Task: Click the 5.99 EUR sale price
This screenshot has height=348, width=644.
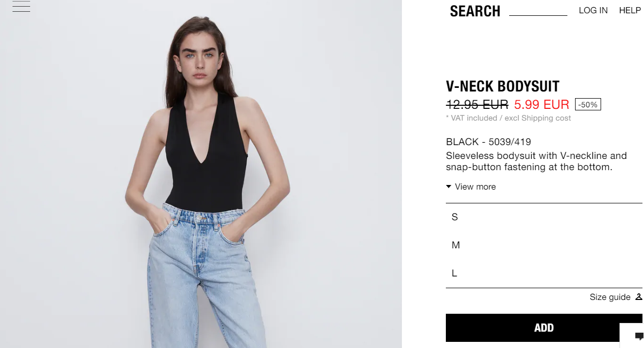Action: (x=541, y=104)
